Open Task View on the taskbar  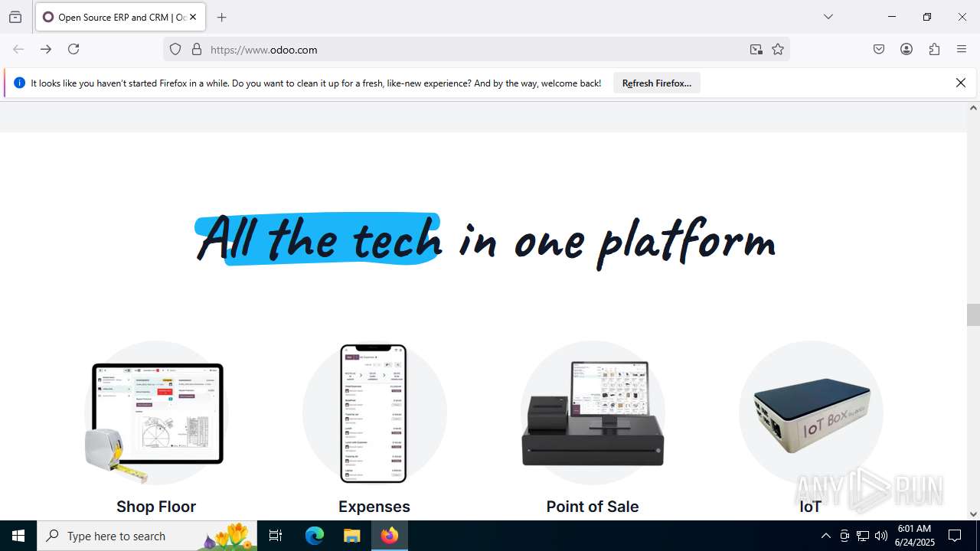point(276,536)
